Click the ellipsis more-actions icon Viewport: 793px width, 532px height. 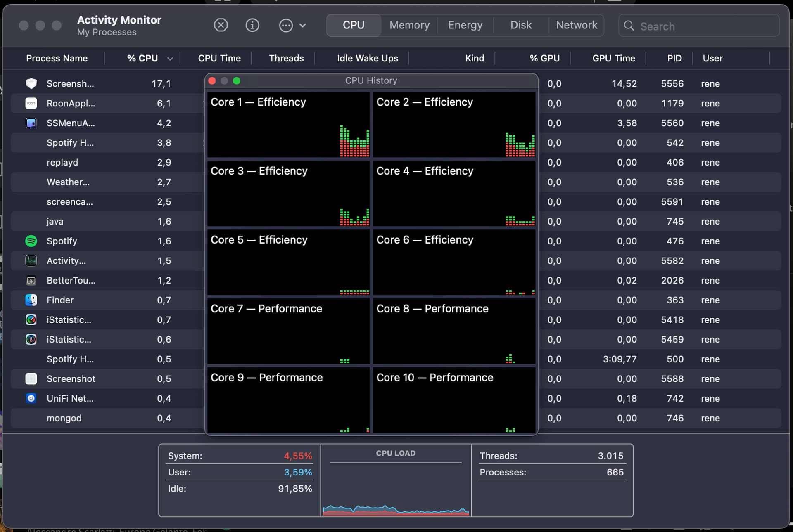tap(286, 26)
